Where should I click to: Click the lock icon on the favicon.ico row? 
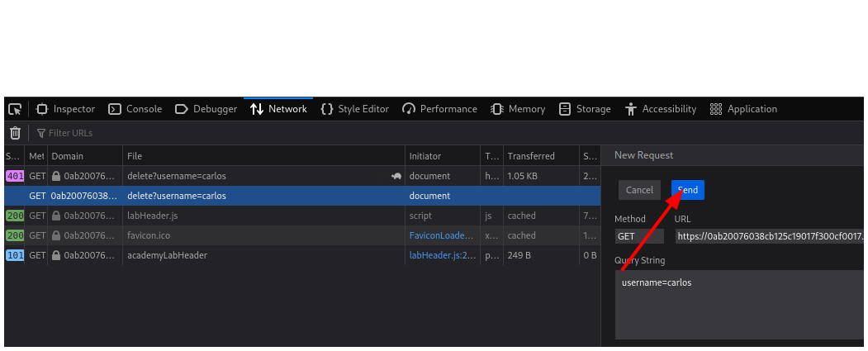[56, 235]
